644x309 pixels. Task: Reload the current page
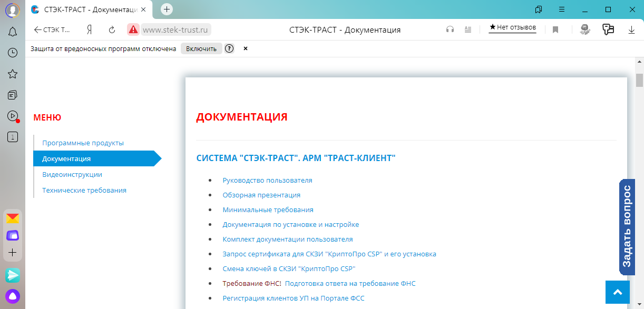tap(112, 30)
